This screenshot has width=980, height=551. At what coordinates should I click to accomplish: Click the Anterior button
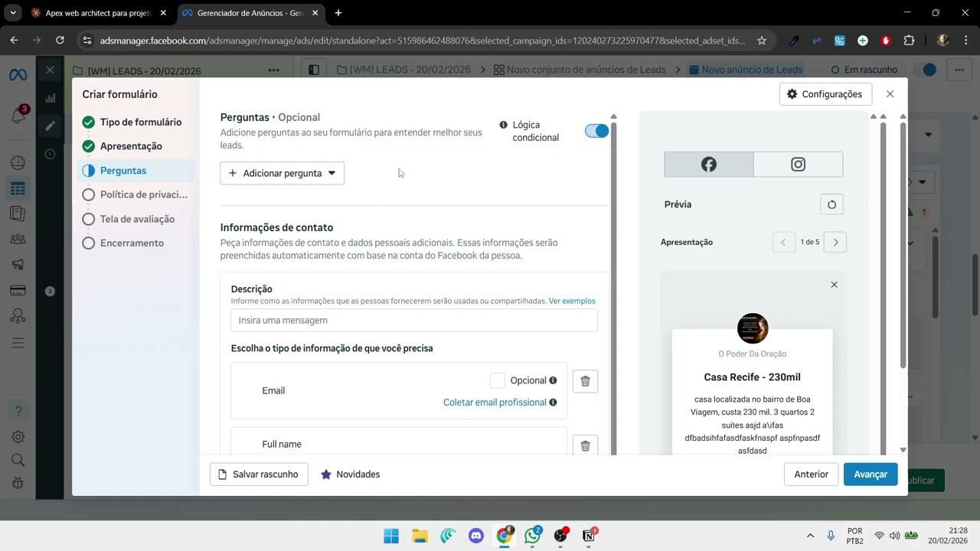[x=811, y=474]
